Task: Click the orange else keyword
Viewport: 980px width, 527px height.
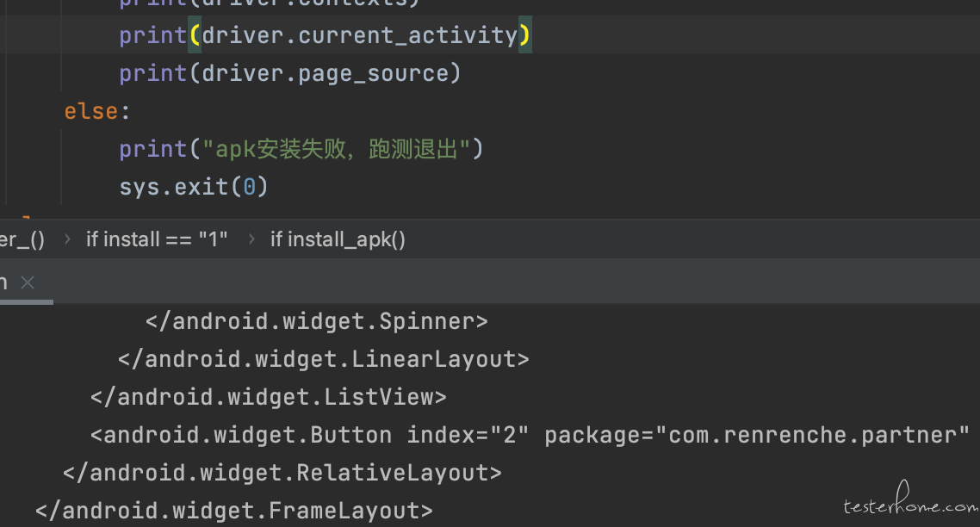Action: (91, 111)
